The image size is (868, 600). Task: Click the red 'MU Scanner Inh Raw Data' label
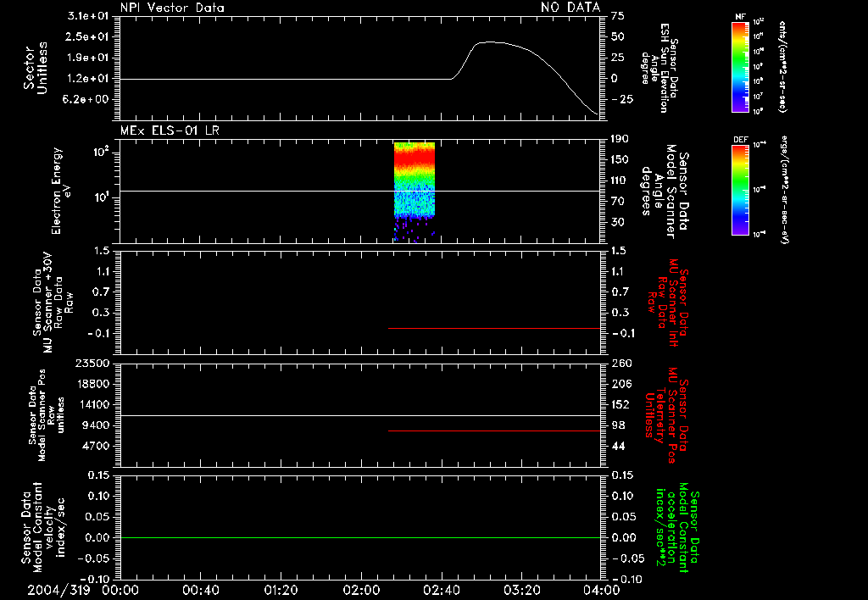pos(668,303)
